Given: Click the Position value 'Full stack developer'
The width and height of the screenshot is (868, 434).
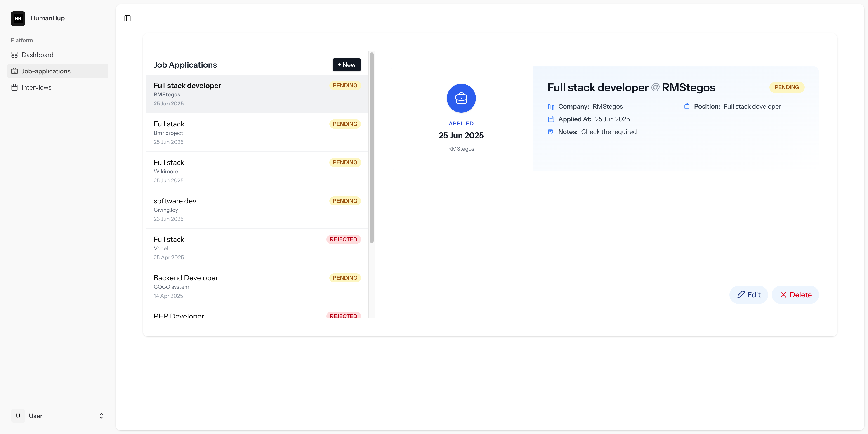Looking at the screenshot, I should tap(752, 107).
